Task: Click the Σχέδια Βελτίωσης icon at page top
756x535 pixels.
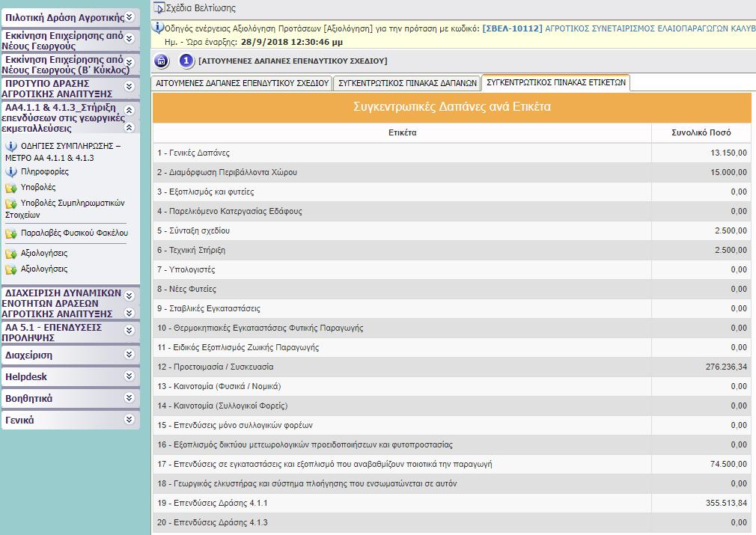Action: pos(159,8)
